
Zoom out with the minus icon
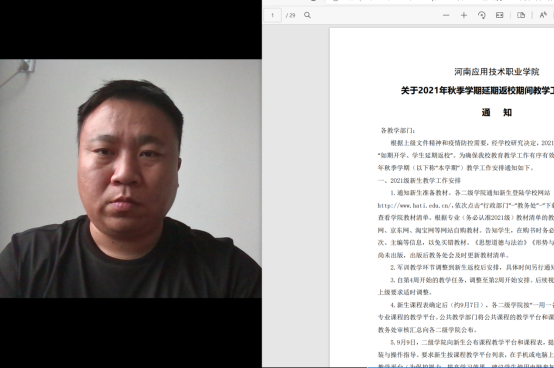446,15
